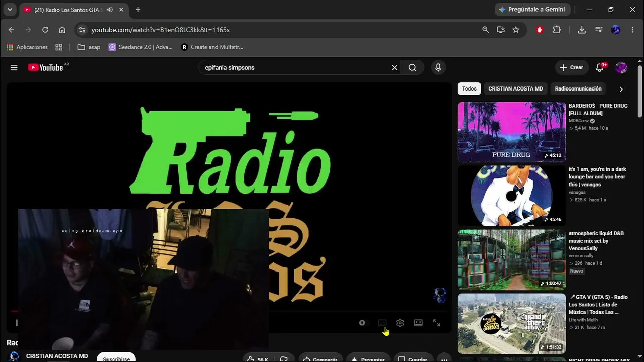Open the YouTube account avatar menu
The width and height of the screenshot is (644, 362).
pyautogui.click(x=621, y=68)
